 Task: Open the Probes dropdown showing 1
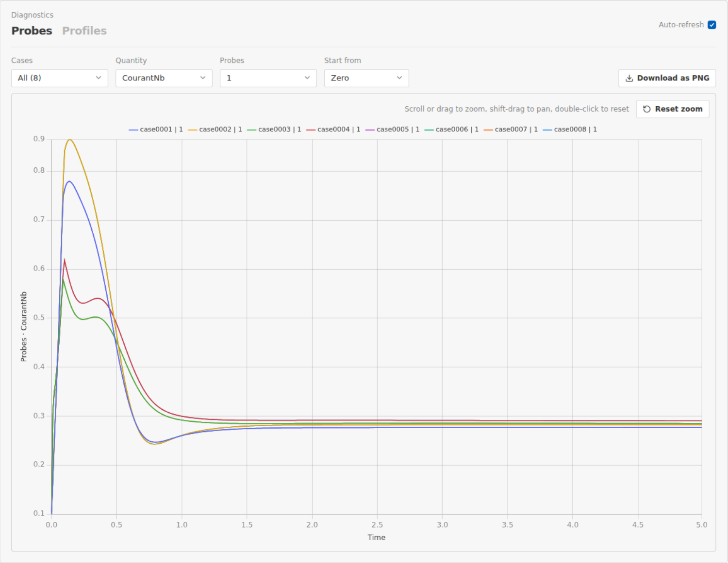pyautogui.click(x=268, y=78)
